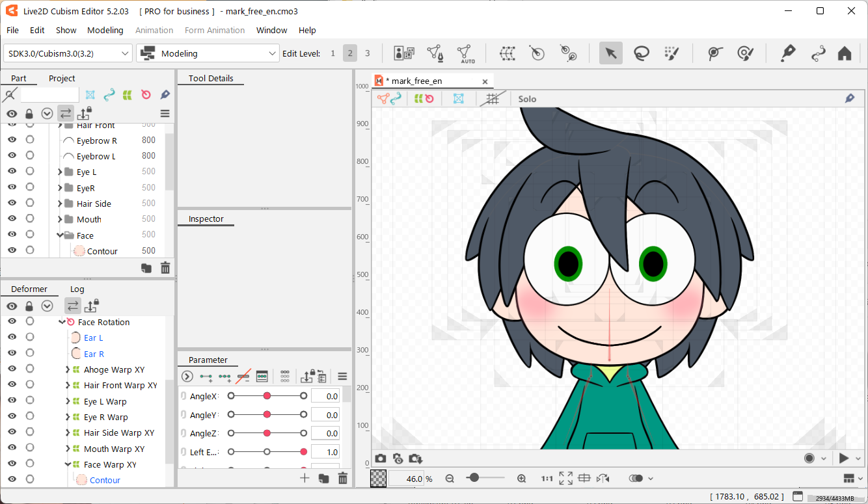Click the trash icon in Parameter panel
868x504 pixels.
point(343,479)
